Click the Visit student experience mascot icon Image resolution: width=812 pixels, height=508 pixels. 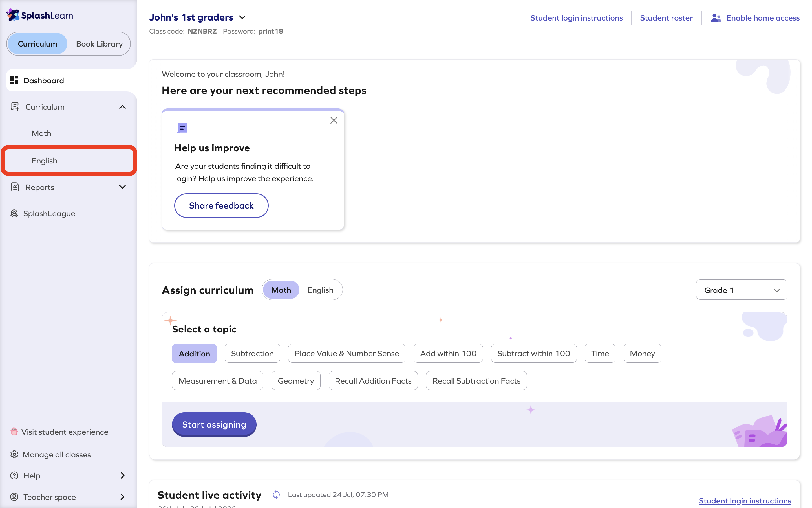coord(14,432)
